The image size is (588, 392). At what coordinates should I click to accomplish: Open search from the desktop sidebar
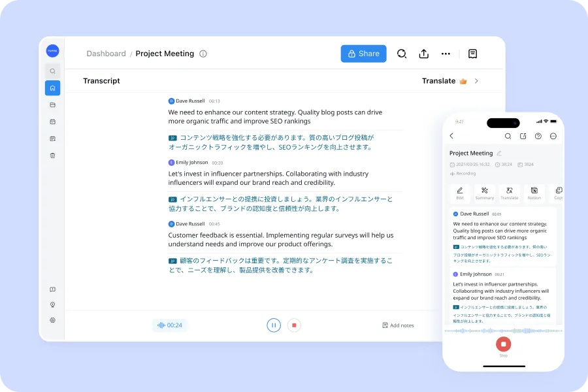tap(52, 71)
